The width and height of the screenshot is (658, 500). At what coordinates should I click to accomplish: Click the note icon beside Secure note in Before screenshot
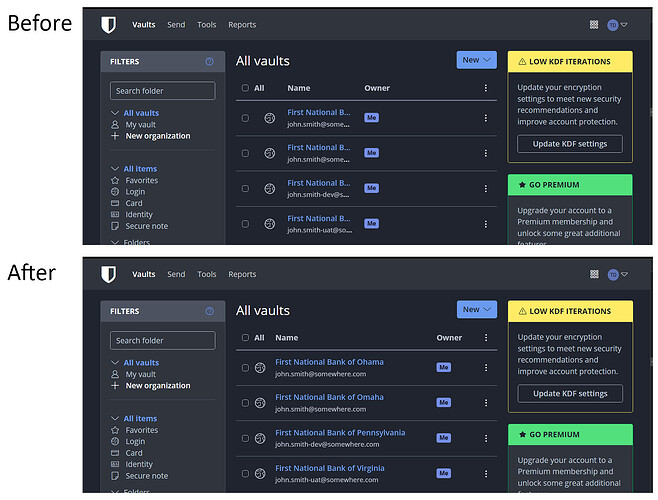click(115, 226)
